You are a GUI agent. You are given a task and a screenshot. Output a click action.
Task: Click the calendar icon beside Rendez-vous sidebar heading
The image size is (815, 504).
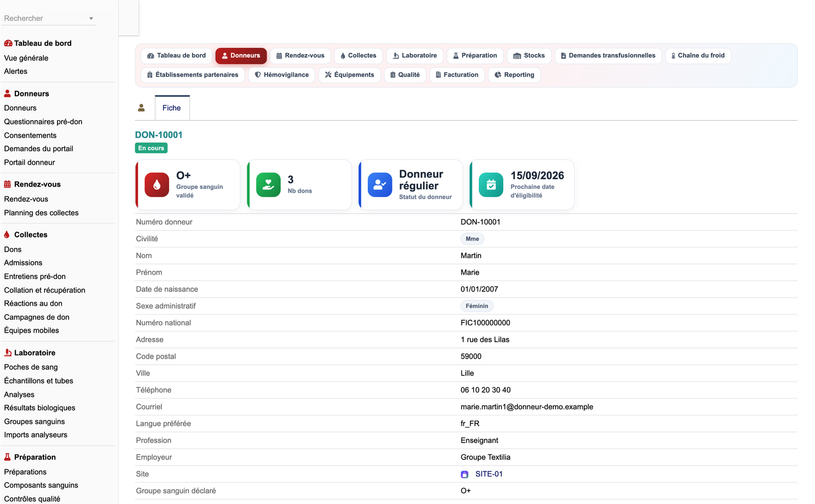tap(7, 184)
